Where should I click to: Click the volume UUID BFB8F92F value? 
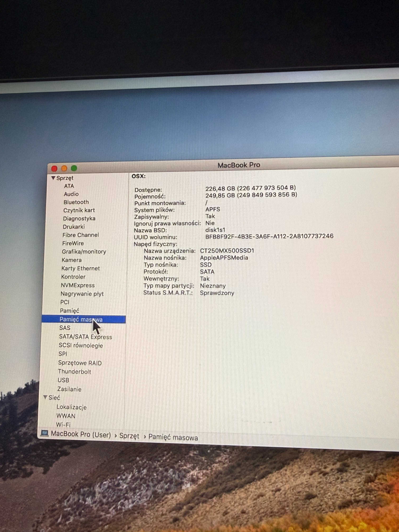tap(269, 236)
